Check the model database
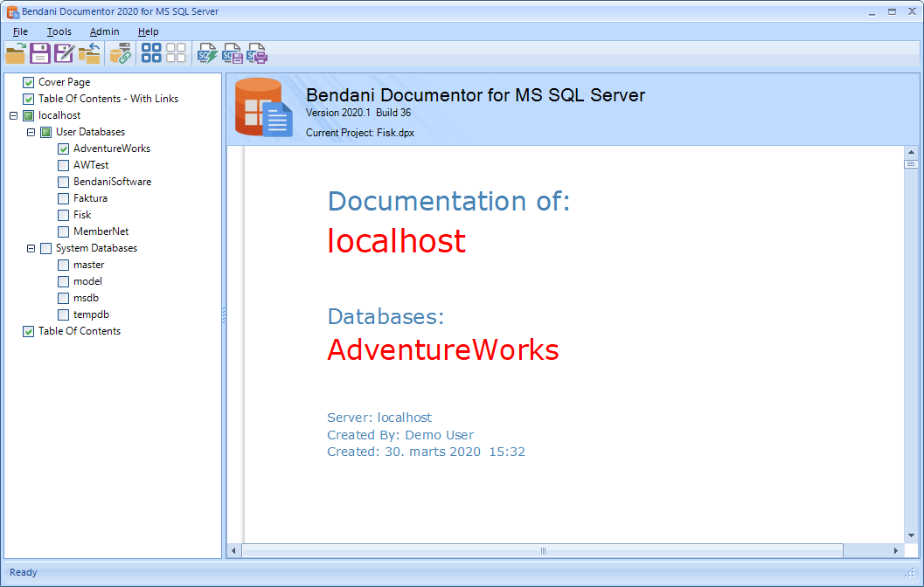 click(64, 281)
